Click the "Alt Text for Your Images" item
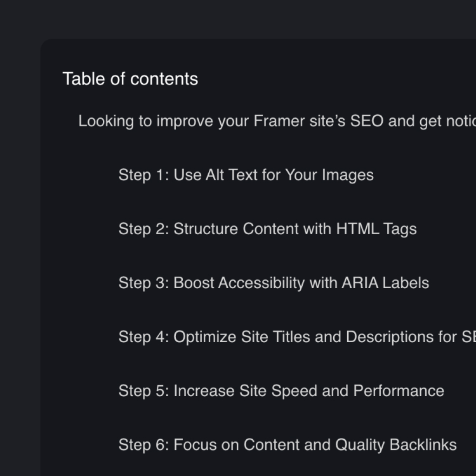Viewport: 476px width, 476px height. [x=289, y=175]
